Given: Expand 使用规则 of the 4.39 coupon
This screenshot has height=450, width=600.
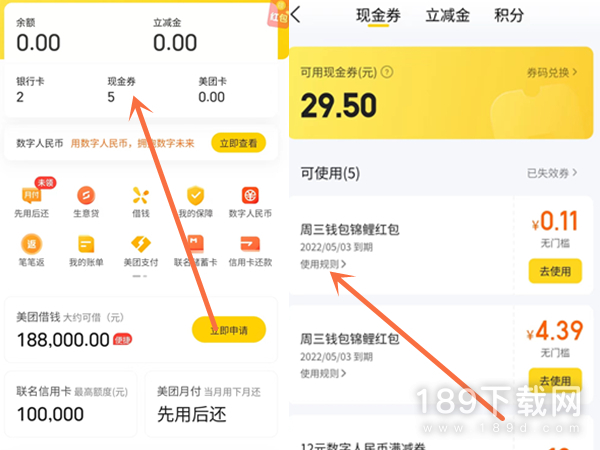Looking at the screenshot, I should coord(323,373).
